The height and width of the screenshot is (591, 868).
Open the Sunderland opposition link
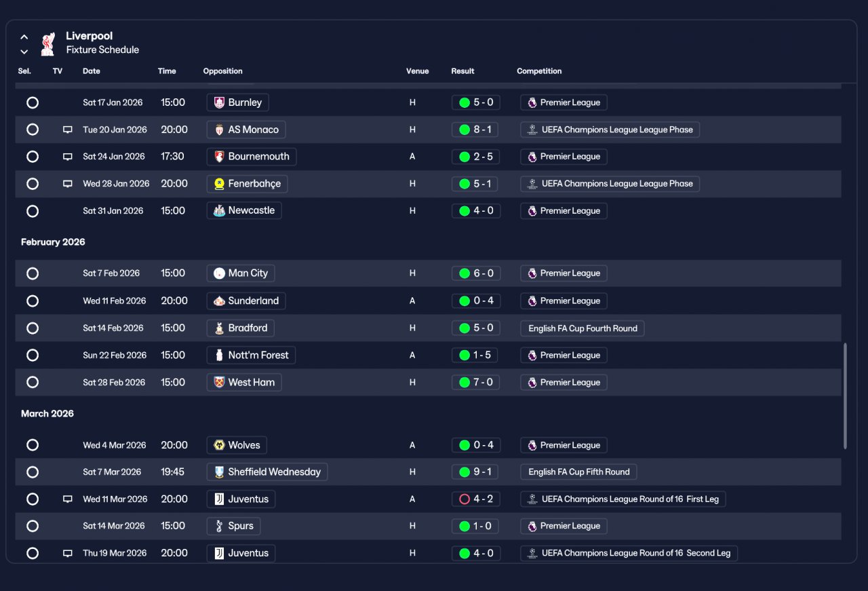pos(247,301)
